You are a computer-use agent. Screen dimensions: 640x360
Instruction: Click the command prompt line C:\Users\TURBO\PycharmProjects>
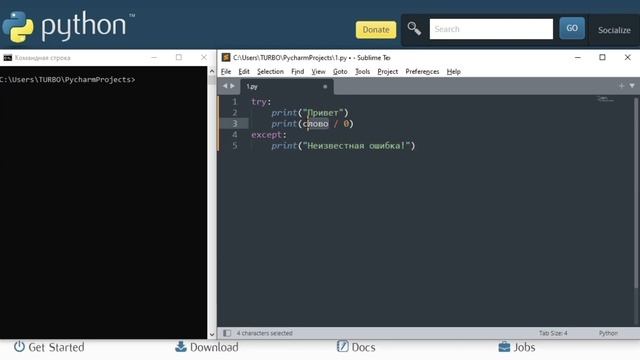(x=67, y=80)
